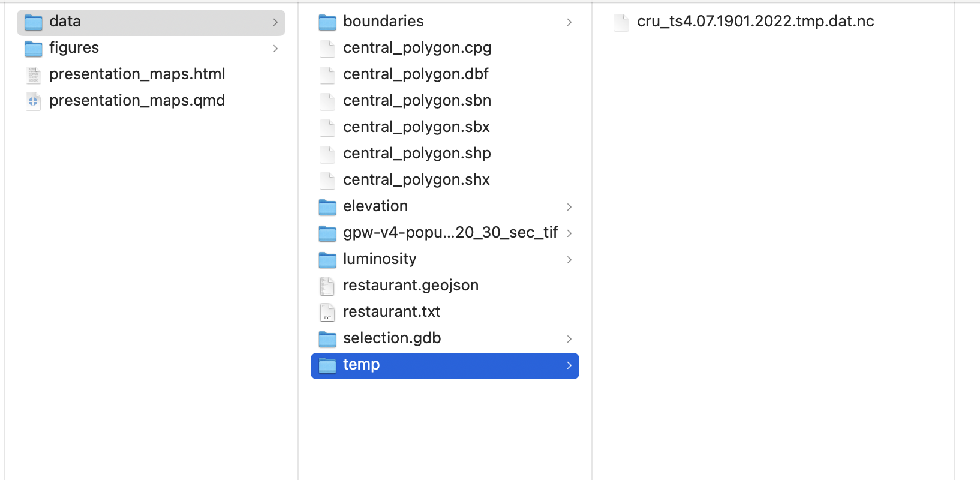Select central_polygon.shp file
This screenshot has width=980, height=480.
pos(417,154)
